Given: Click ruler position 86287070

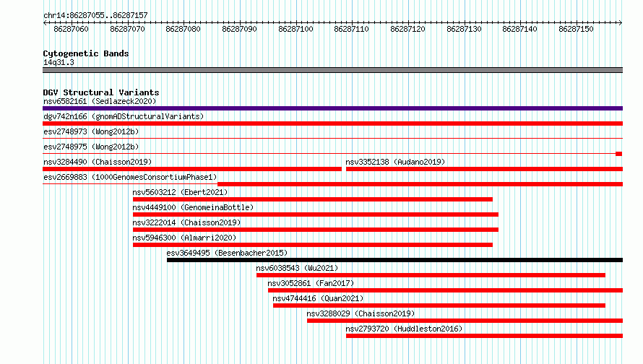Looking at the screenshot, I should [x=127, y=29].
